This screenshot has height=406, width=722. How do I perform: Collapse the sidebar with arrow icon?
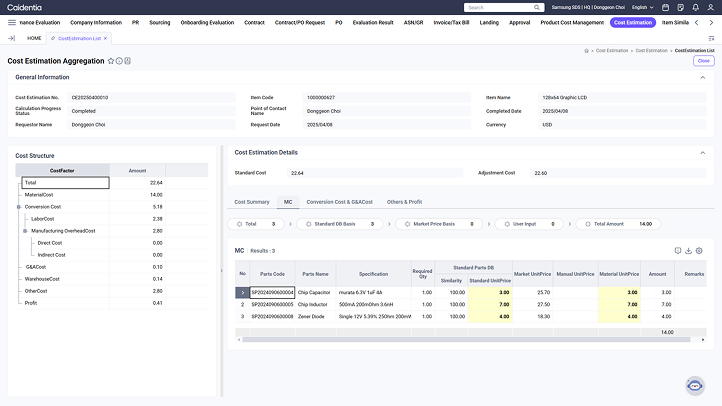pyautogui.click(x=11, y=38)
